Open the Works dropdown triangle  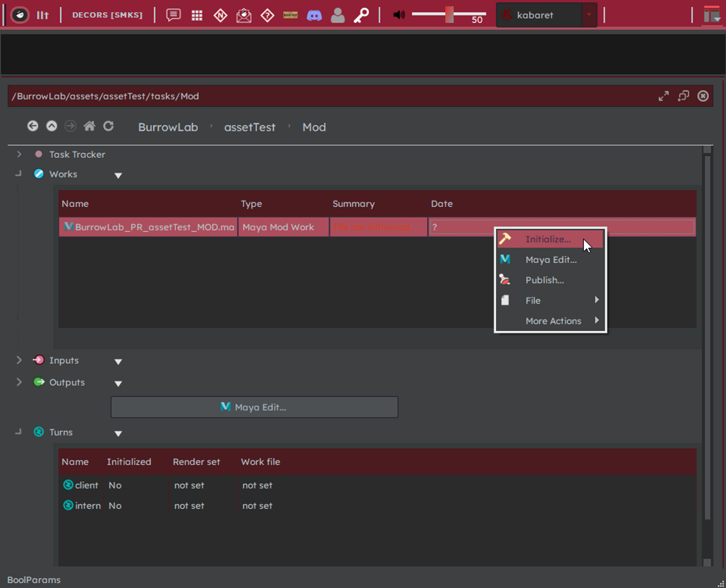[118, 175]
